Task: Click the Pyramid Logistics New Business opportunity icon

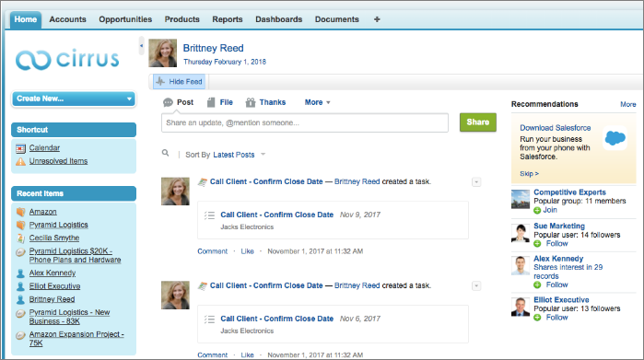Action: pyautogui.click(x=20, y=314)
